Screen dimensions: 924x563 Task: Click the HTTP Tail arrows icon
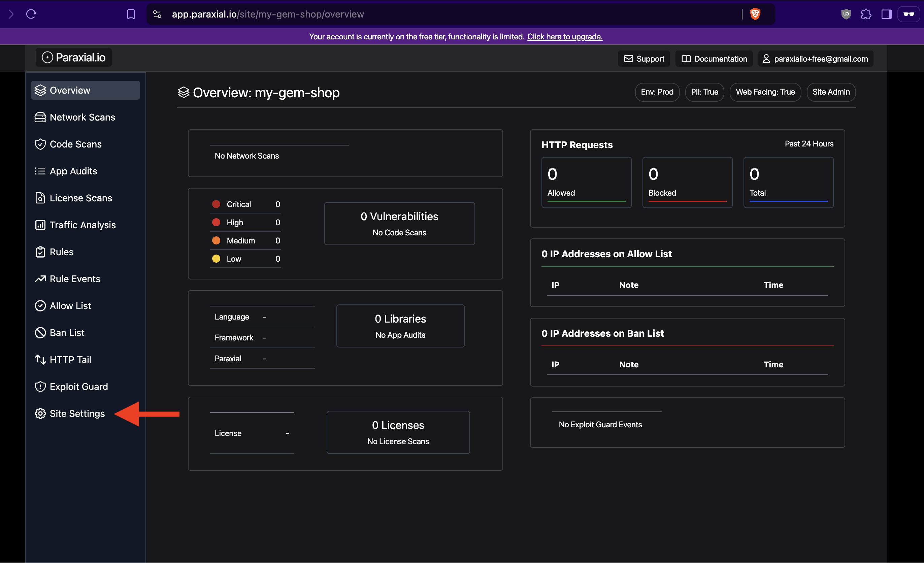[40, 360]
